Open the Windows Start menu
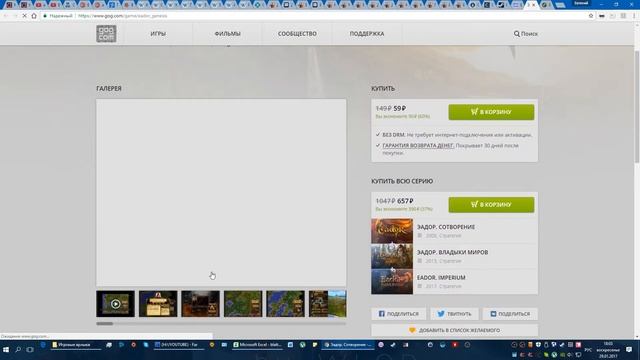The width and height of the screenshot is (640, 360). click(6, 350)
